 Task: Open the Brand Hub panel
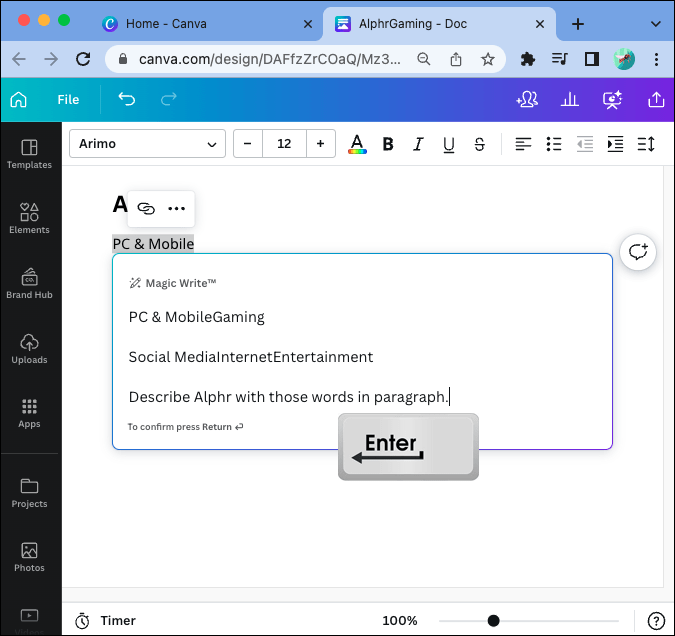pyautogui.click(x=29, y=284)
